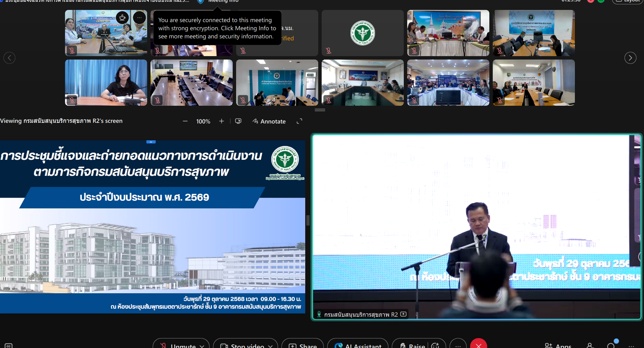The height and width of the screenshot is (348, 644).
Task: Select the woman in black shirt video thumbnail
Action: (106, 82)
